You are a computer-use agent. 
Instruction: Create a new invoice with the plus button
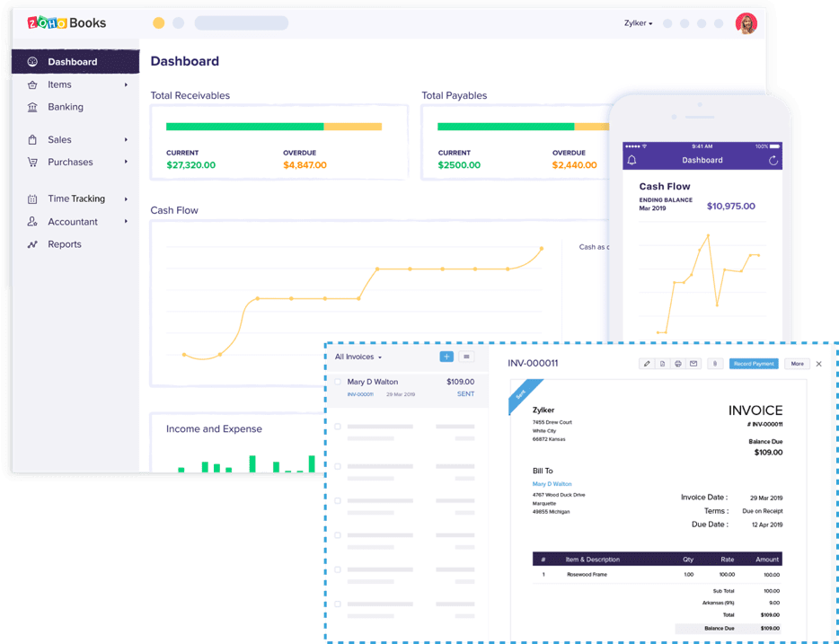(446, 357)
